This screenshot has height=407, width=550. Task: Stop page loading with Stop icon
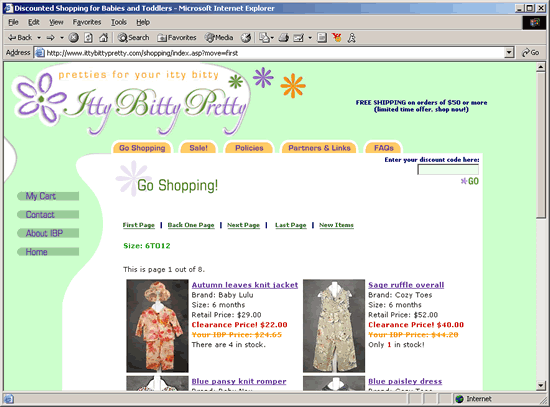tap(73, 38)
